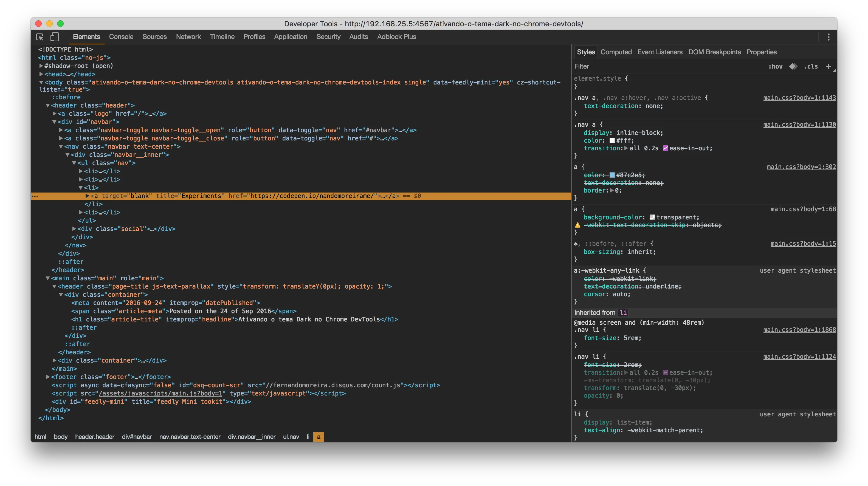This screenshot has width=868, height=486.
Task: Collapse the body element node
Action: [41, 82]
